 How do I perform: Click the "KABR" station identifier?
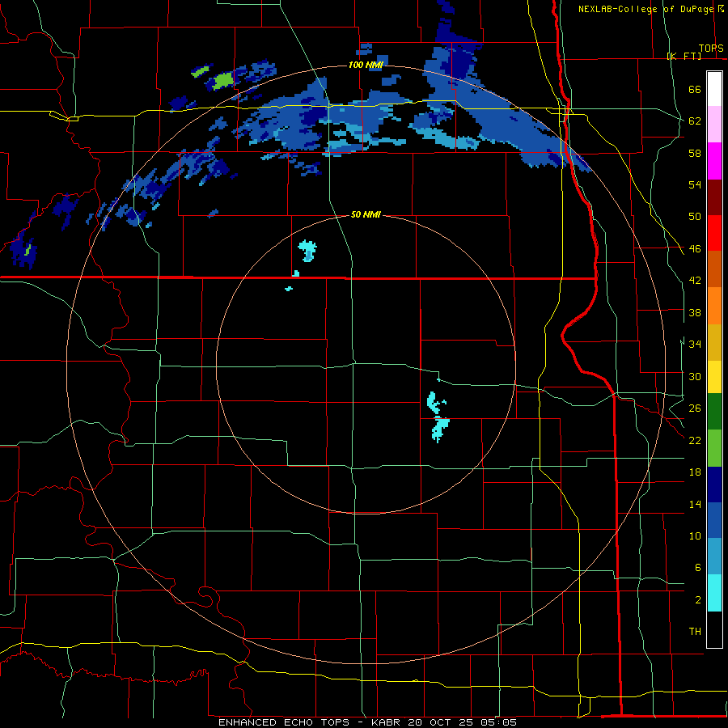(x=387, y=722)
